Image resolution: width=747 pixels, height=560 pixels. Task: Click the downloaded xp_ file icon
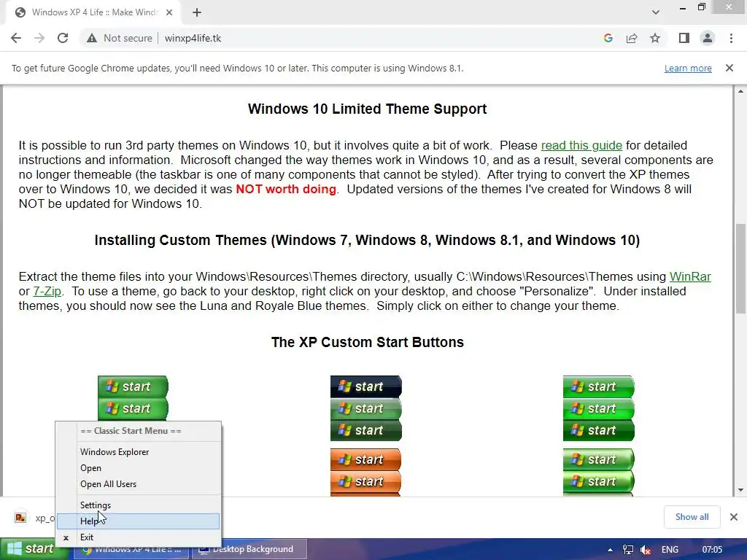click(x=20, y=518)
